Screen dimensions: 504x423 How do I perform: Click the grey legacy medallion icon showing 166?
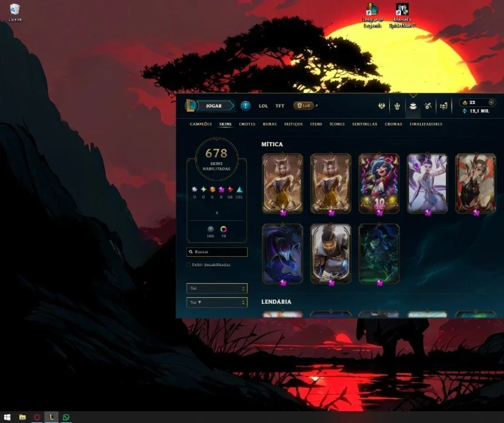(211, 229)
